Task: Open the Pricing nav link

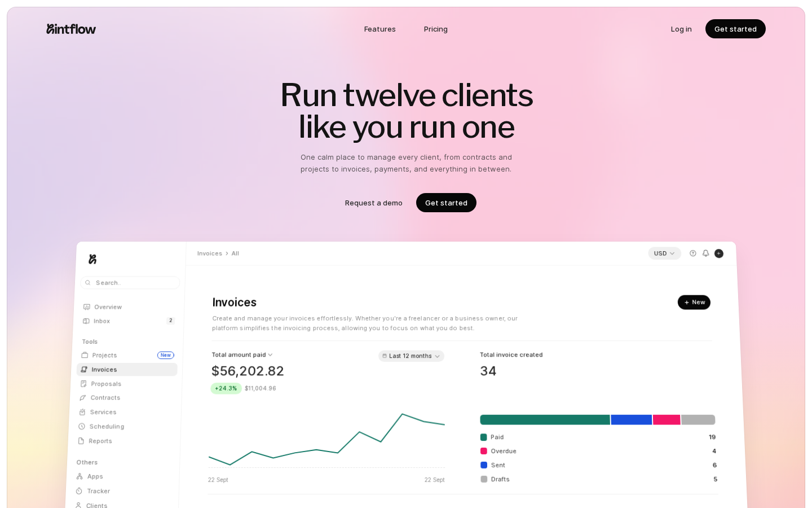Action: click(x=435, y=29)
